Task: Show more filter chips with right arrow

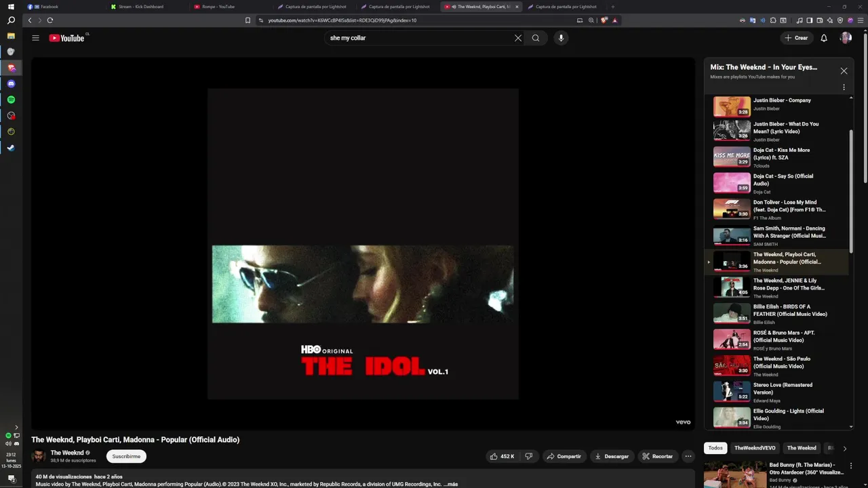Action: tap(844, 448)
